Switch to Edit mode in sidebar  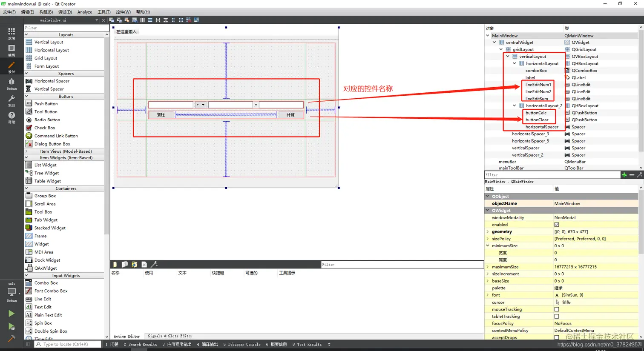coord(11,50)
